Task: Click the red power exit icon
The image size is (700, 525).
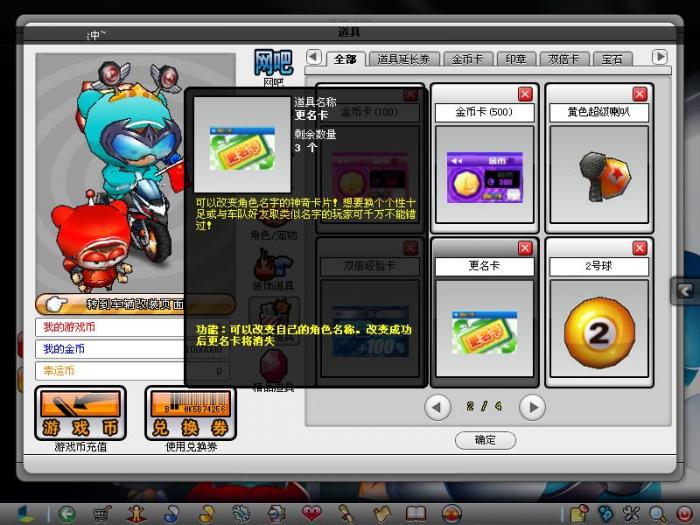Action: 684,514
